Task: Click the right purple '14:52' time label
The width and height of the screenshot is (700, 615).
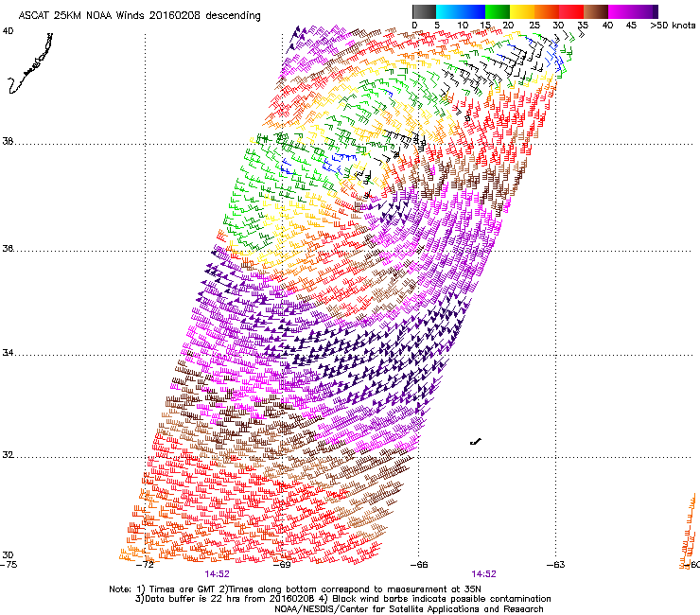Action: (x=484, y=574)
